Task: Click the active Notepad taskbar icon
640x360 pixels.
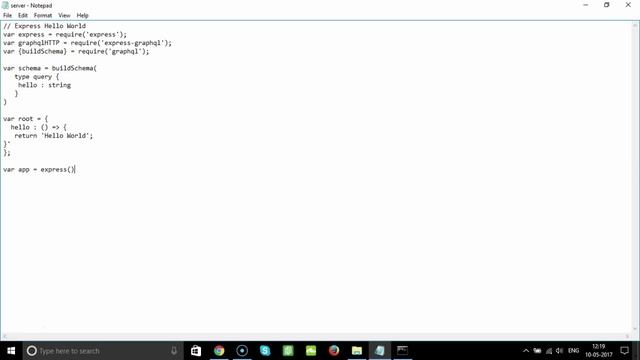Action: coord(380,351)
